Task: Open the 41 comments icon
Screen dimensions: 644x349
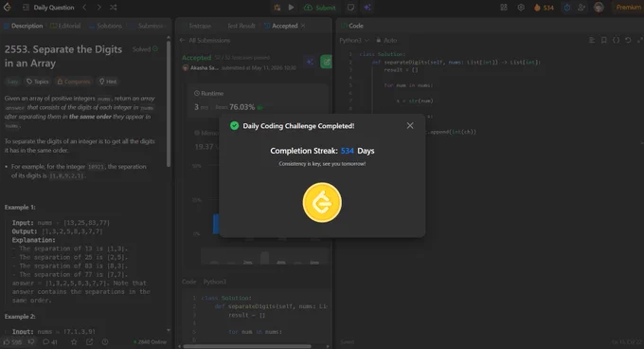Action: click(x=50, y=341)
